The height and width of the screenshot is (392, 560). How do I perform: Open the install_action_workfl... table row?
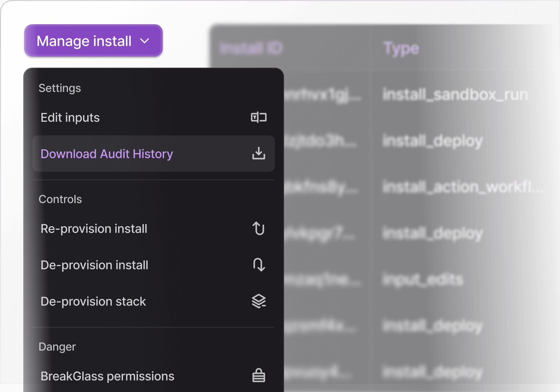[463, 187]
